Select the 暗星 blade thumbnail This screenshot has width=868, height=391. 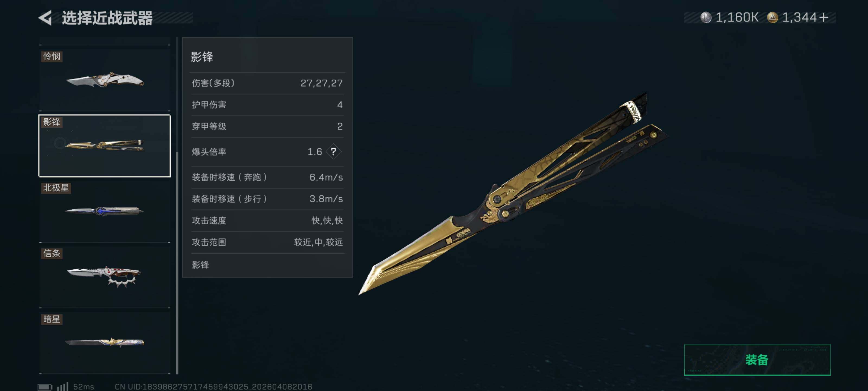click(x=105, y=342)
